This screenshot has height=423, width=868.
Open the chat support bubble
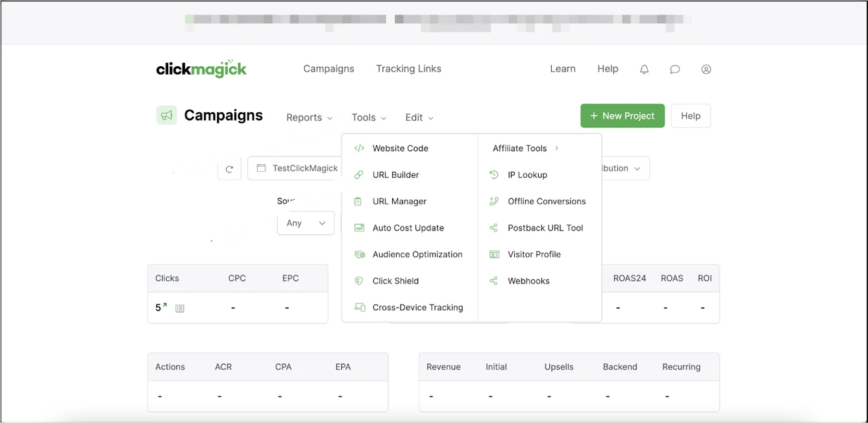click(x=675, y=69)
